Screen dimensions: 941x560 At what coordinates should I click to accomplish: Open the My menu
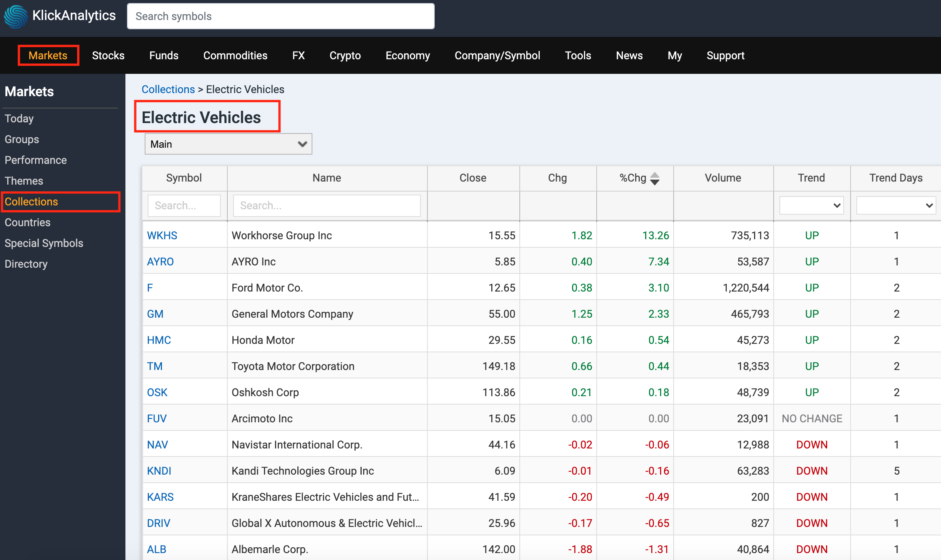tap(675, 55)
